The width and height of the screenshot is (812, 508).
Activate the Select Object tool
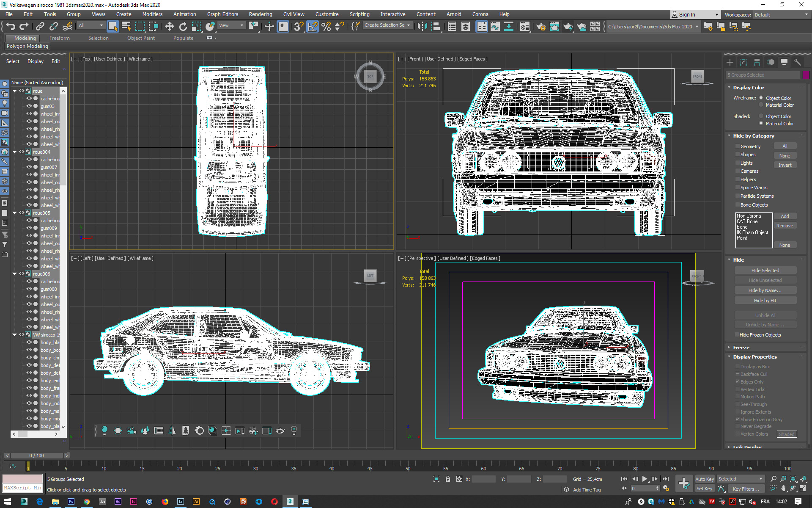pyautogui.click(x=112, y=27)
